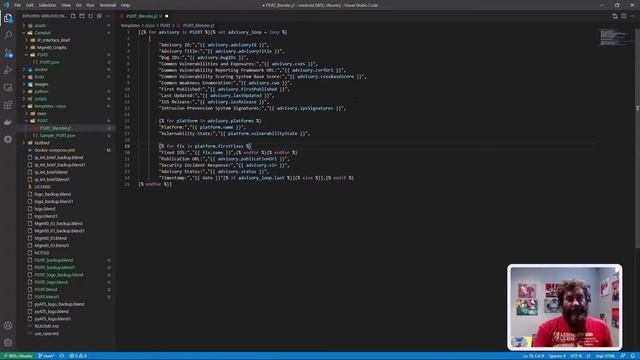Click Split Editor icon
640x360 pixels.
pos(624,16)
